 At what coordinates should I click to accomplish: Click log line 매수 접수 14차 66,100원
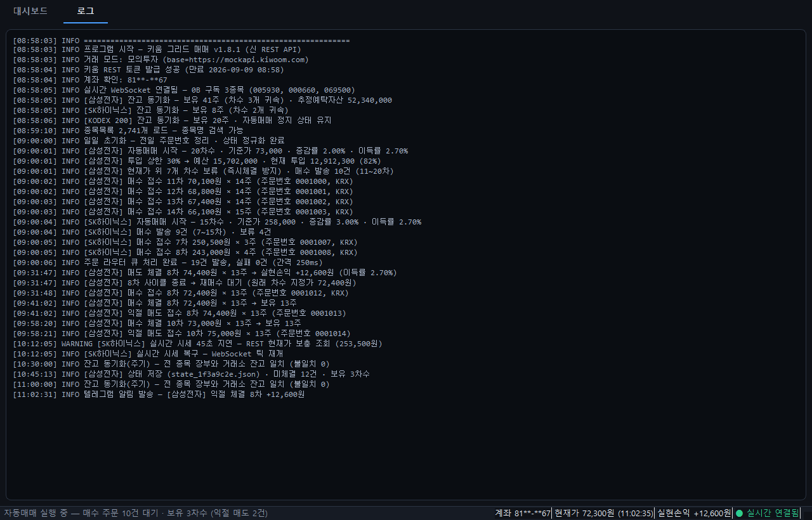pos(183,212)
